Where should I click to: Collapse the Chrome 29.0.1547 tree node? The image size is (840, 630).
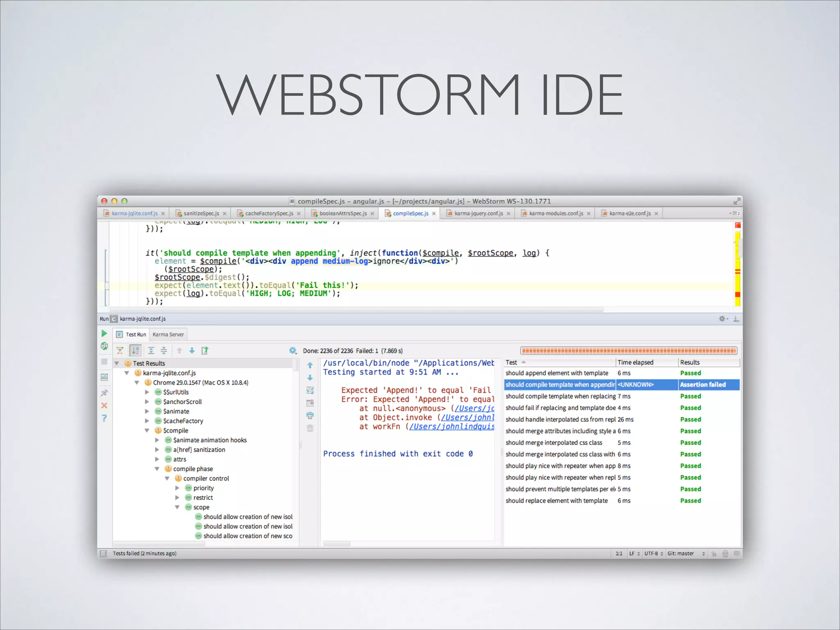(x=137, y=383)
